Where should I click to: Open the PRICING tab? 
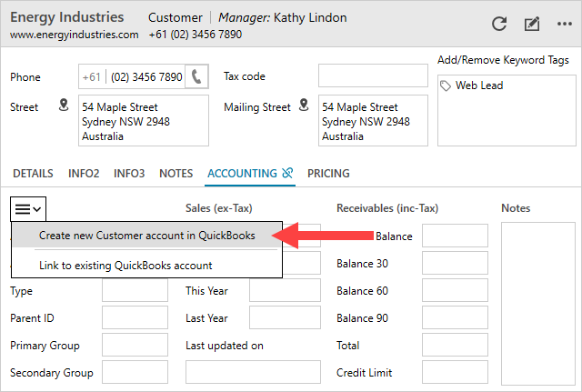(328, 173)
